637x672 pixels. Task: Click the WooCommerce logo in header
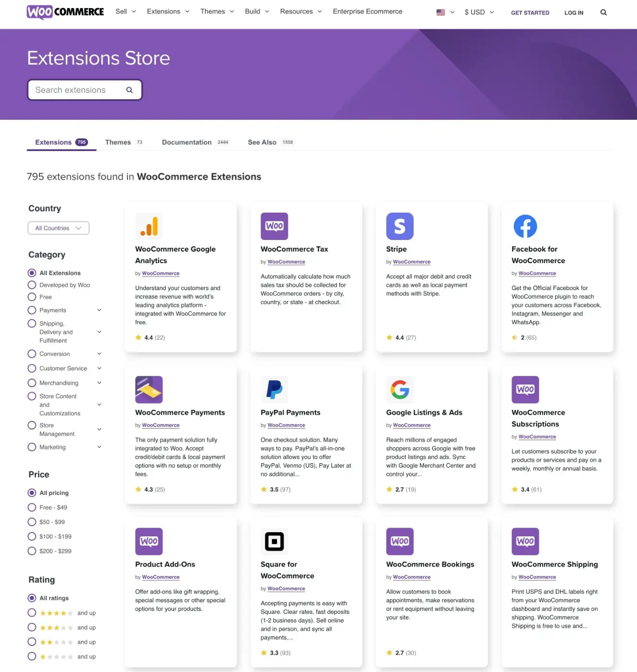click(65, 12)
